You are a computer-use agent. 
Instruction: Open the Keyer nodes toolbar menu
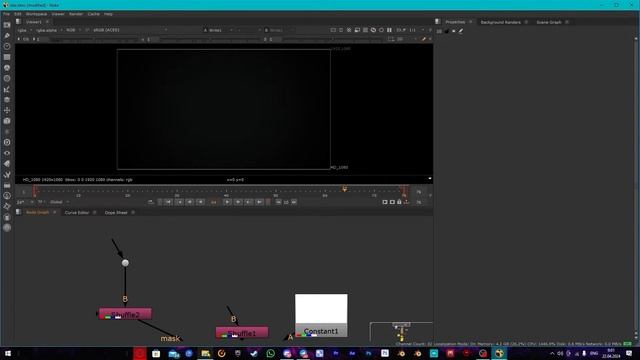[x=7, y=89]
